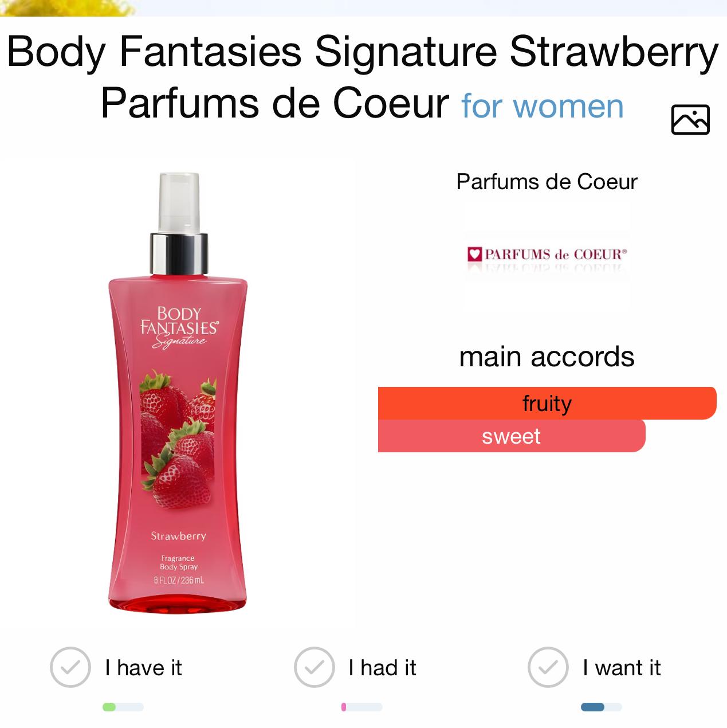Click the yellow banner image at top
The width and height of the screenshot is (727, 728).
tap(69, 7)
